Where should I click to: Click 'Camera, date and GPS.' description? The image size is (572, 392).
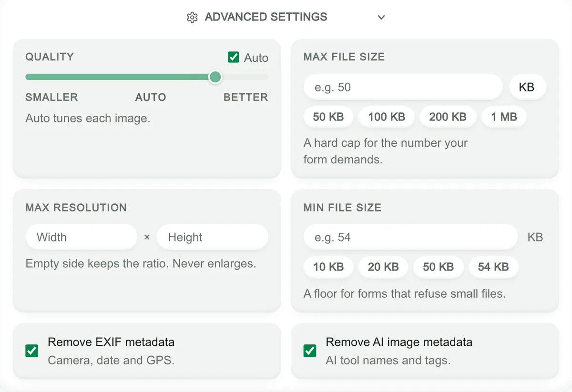(x=111, y=361)
